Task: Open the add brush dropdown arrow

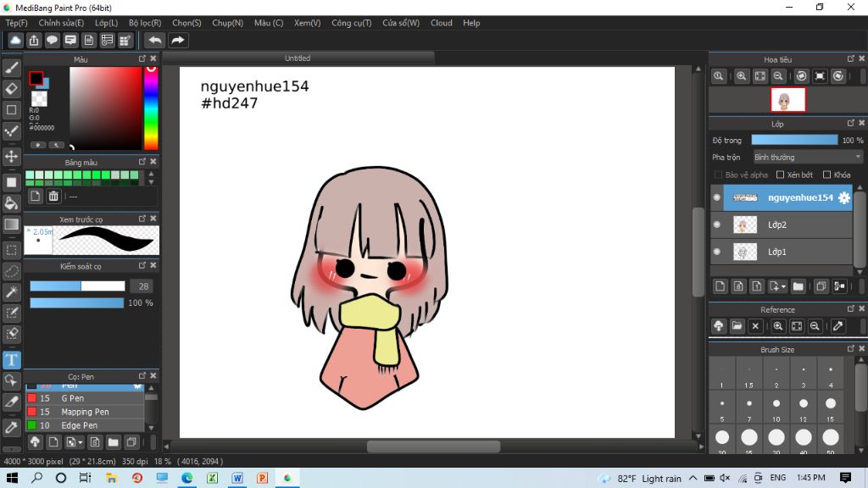Action: (x=81, y=442)
